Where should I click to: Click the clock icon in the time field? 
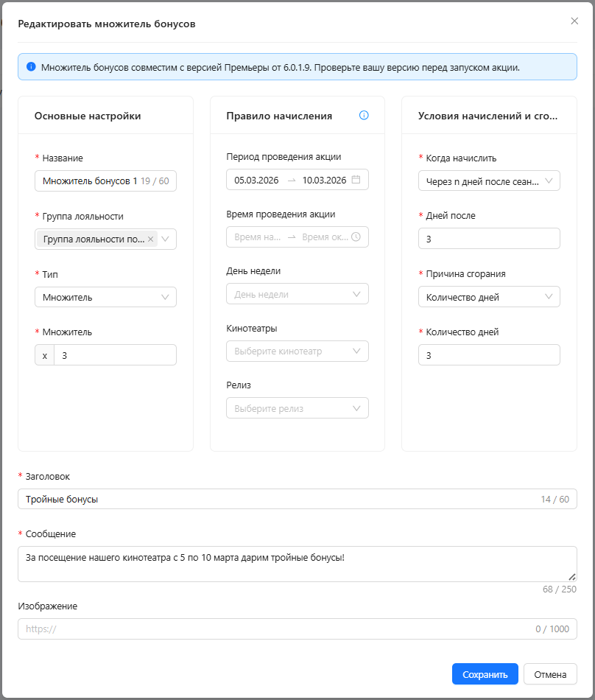pyautogui.click(x=356, y=237)
